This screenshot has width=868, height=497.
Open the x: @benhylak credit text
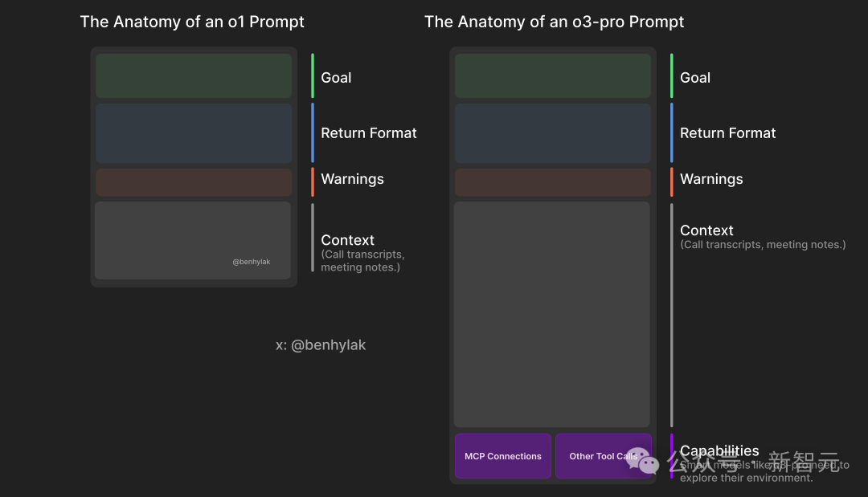321,345
